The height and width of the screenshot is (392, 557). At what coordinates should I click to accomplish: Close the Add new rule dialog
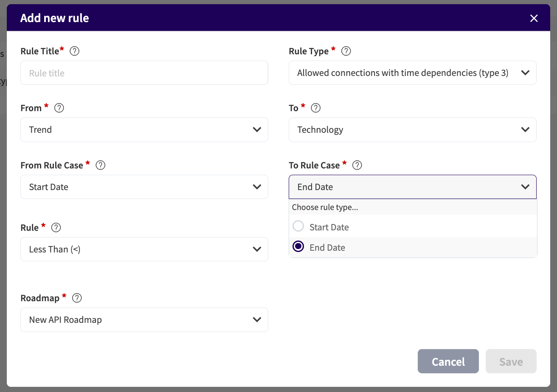(x=534, y=18)
